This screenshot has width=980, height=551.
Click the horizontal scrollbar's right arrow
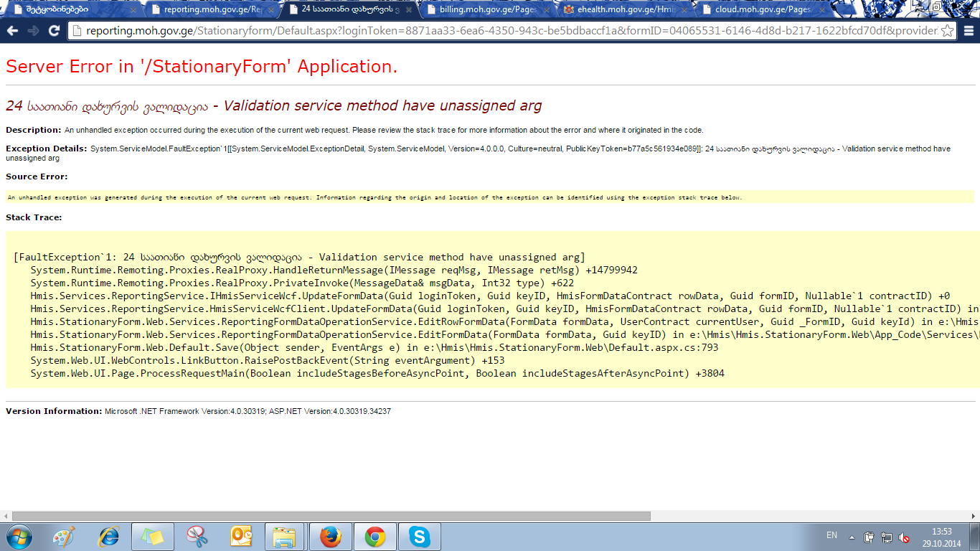pos(974,516)
